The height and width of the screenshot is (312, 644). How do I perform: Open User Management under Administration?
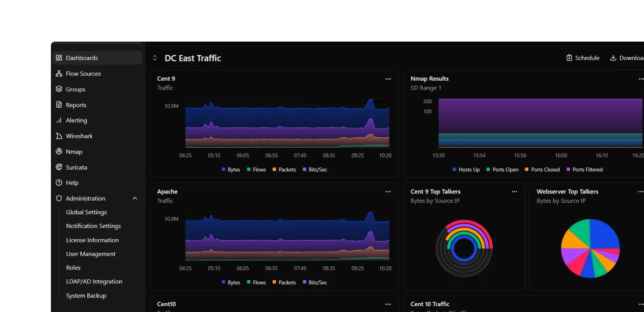[x=90, y=254]
